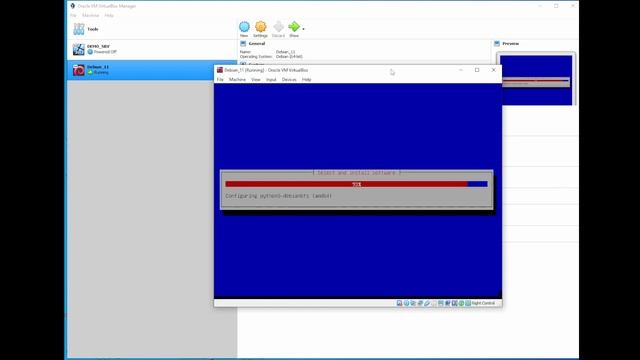
Task: Click the network status icon in VM window
Action: 420,303
